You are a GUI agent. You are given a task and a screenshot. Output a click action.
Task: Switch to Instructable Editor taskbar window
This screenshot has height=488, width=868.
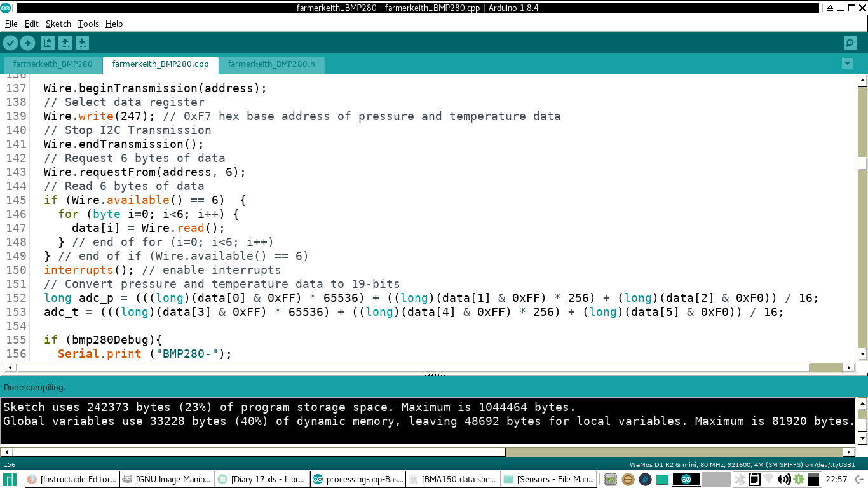click(x=72, y=479)
